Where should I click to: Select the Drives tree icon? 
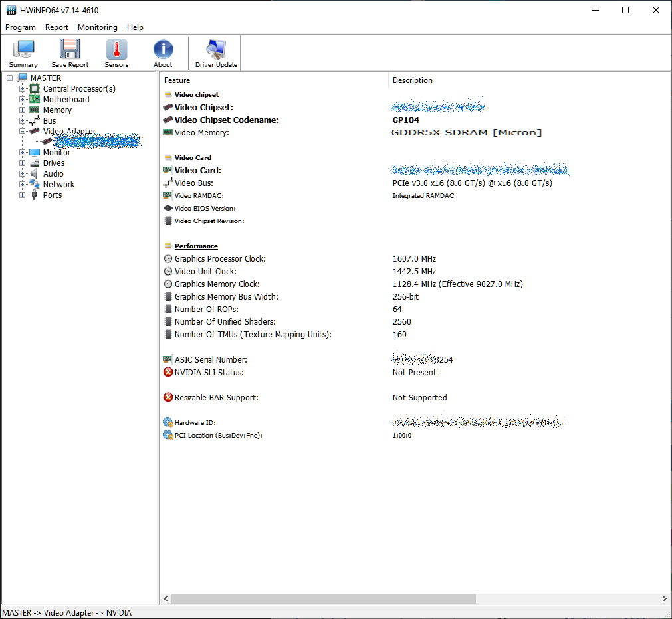tap(35, 163)
